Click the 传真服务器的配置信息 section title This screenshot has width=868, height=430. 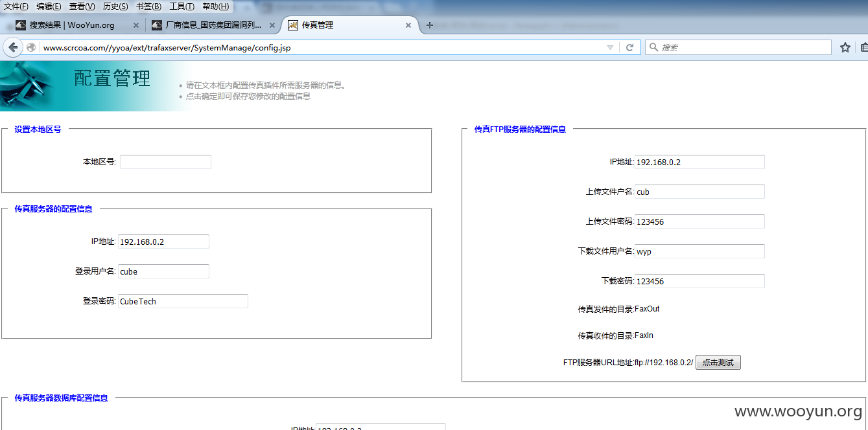tap(53, 209)
